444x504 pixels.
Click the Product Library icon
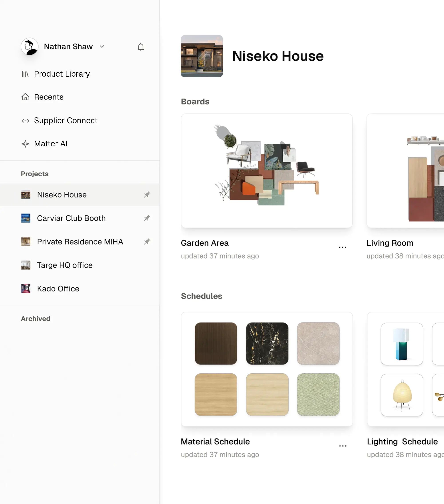point(25,74)
